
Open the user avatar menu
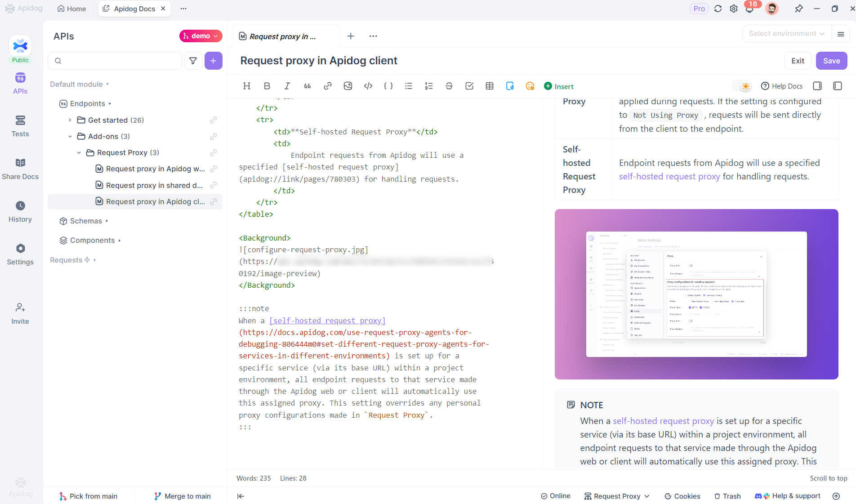coord(772,9)
